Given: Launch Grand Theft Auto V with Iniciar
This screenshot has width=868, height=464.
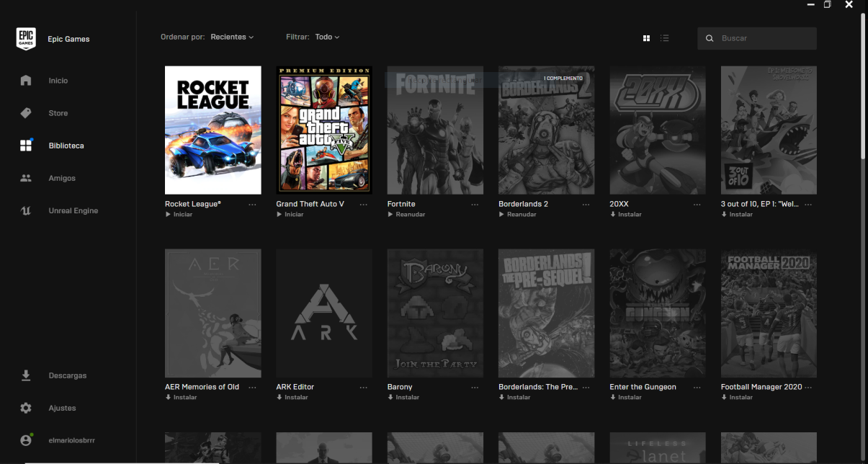Looking at the screenshot, I should [x=290, y=215].
